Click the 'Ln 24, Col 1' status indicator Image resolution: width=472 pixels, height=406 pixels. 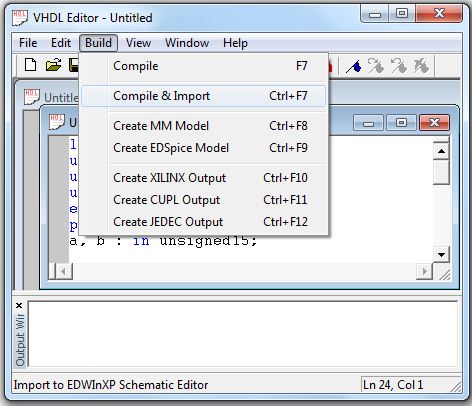393,385
